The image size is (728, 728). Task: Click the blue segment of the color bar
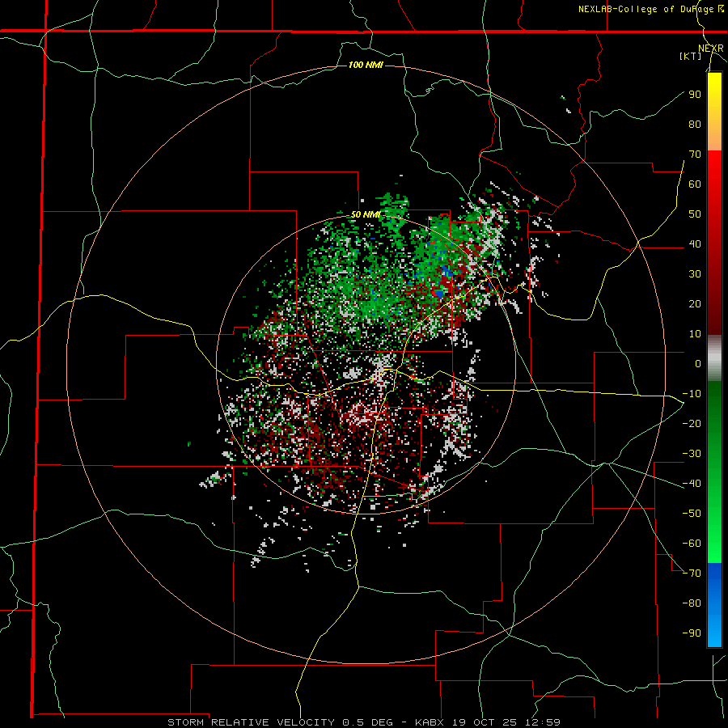pyautogui.click(x=714, y=605)
